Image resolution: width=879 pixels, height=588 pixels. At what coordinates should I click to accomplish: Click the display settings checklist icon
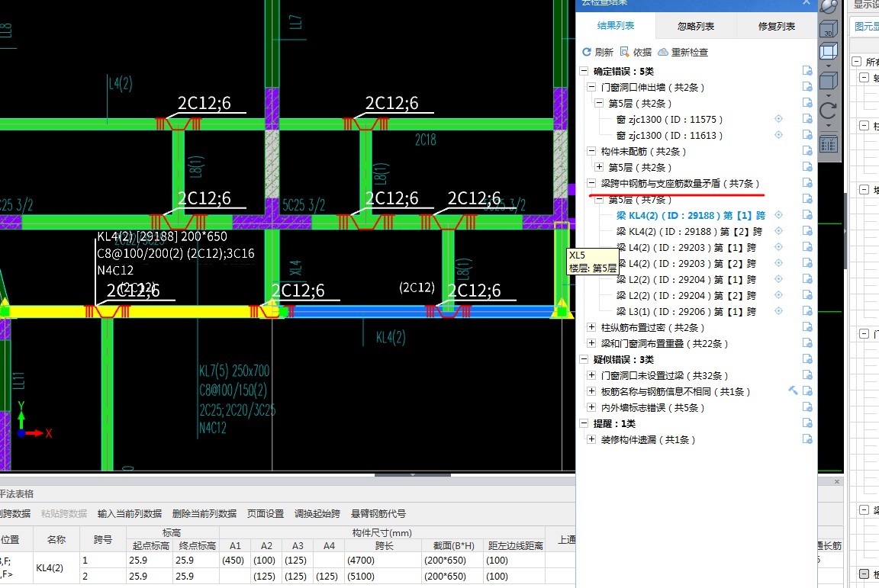(x=829, y=144)
